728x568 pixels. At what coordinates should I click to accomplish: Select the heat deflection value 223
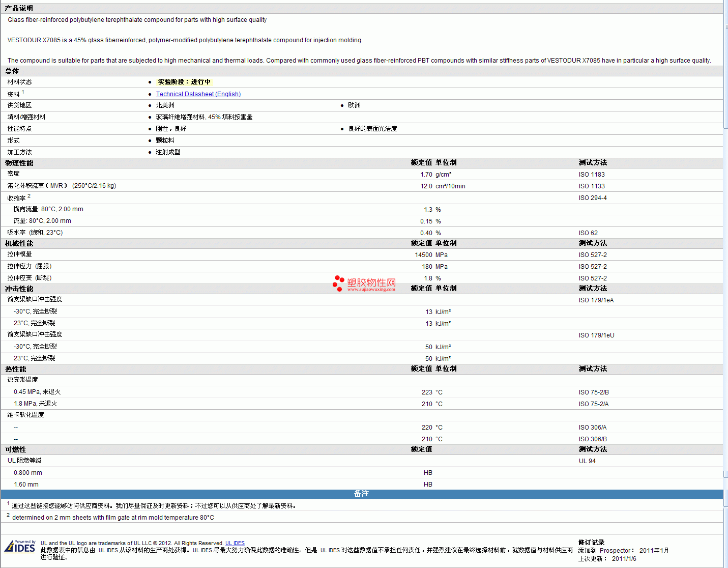[427, 392]
